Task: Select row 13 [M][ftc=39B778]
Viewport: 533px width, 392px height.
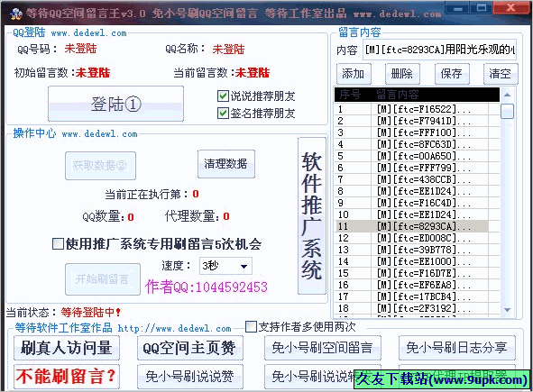Action: tap(417, 250)
